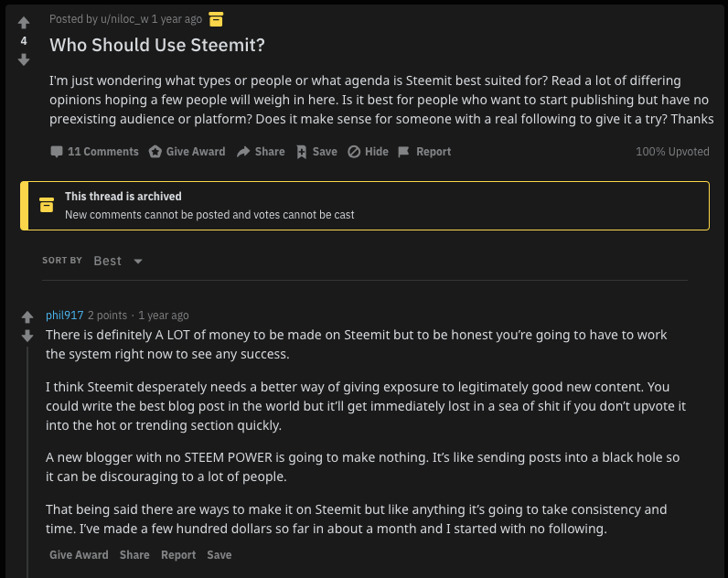Click the Save bookmark icon under post
This screenshot has height=578, width=728.
pos(301,152)
